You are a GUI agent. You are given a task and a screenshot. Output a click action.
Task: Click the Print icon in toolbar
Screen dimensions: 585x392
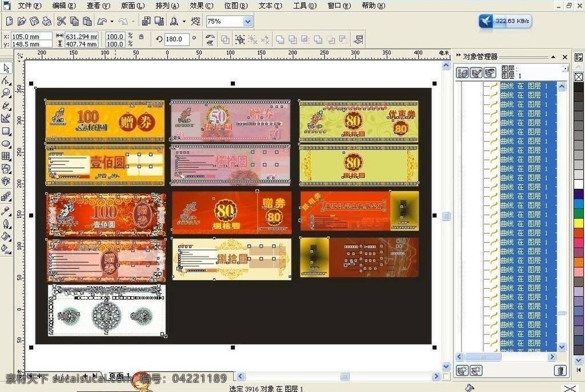47,21
